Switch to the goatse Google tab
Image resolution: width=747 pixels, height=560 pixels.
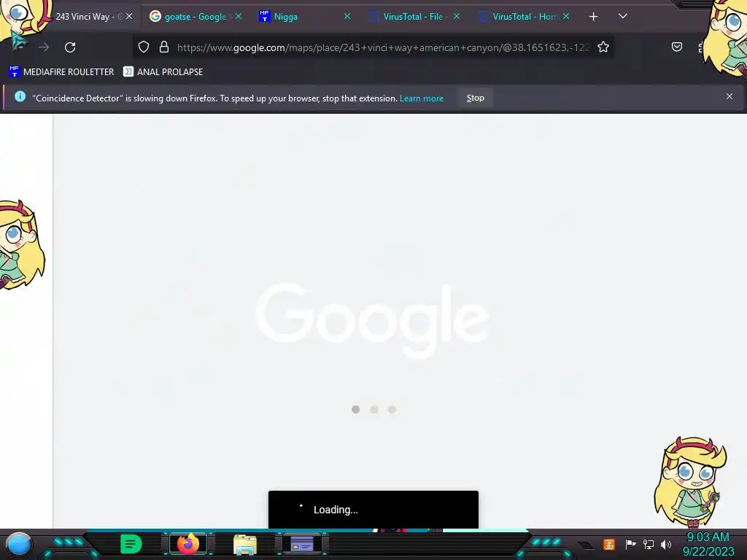point(196,17)
